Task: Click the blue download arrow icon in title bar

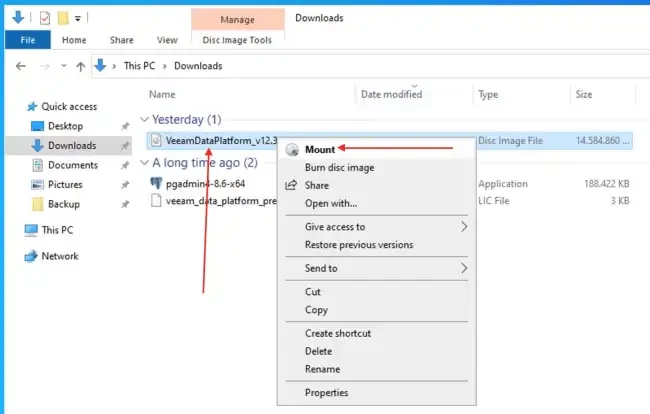Action: tap(18, 17)
